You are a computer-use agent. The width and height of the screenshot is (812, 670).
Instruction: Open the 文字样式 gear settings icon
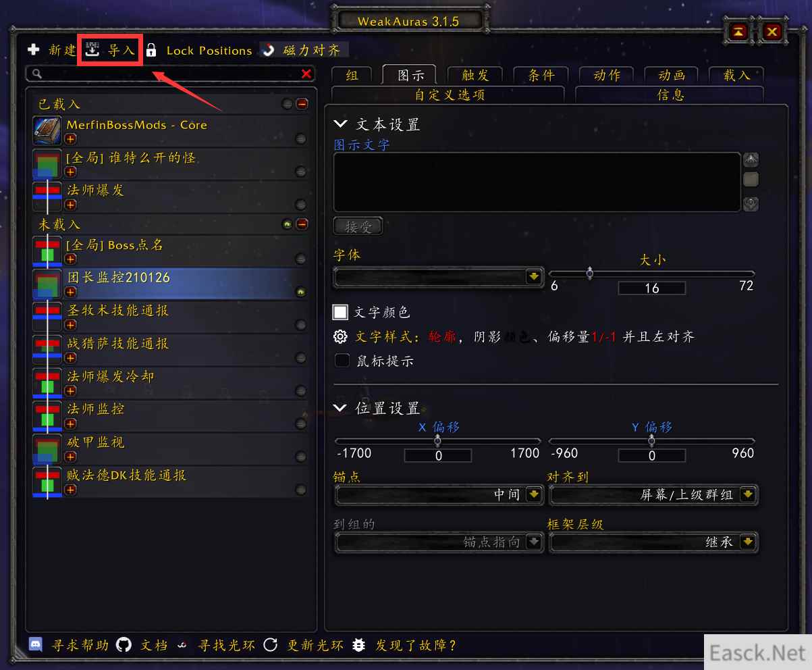pos(341,336)
